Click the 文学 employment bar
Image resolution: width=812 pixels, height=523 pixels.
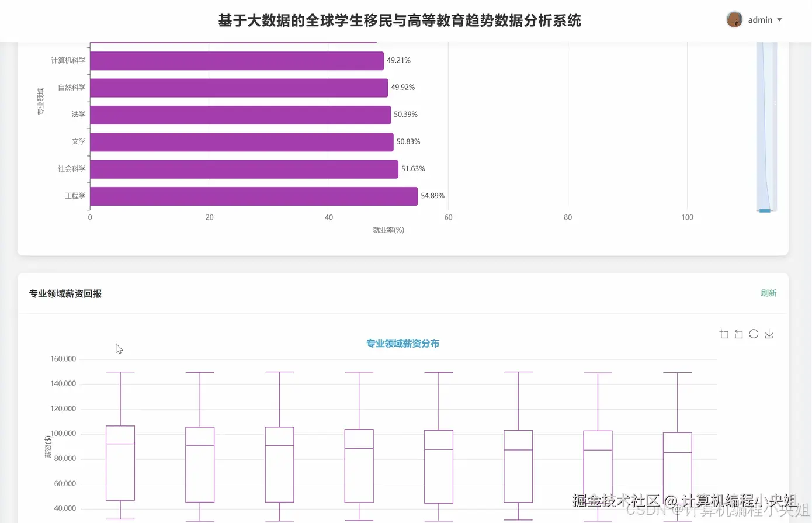[x=240, y=141]
